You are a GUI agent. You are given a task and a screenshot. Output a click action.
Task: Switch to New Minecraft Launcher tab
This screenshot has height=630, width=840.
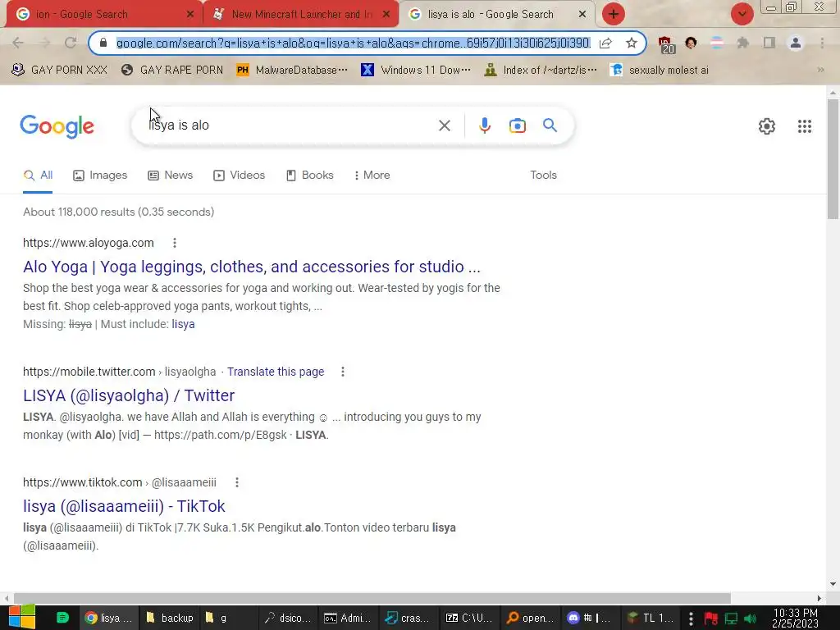(301, 14)
